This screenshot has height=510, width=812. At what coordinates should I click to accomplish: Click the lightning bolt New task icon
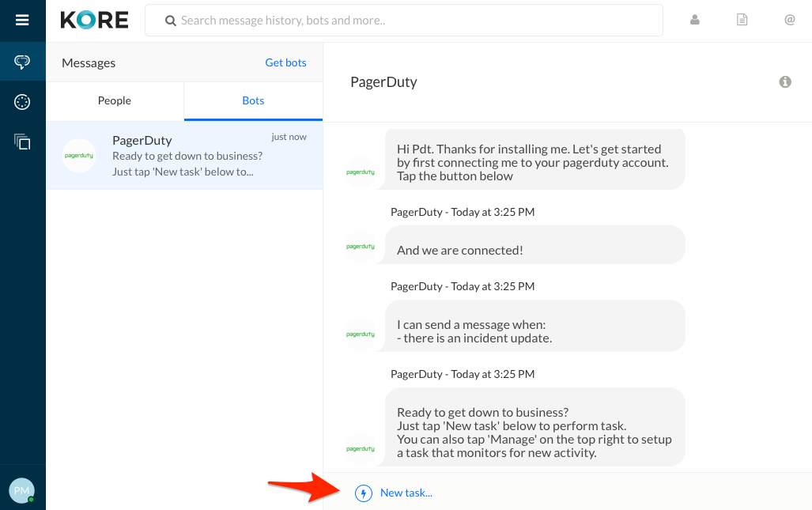[363, 493]
